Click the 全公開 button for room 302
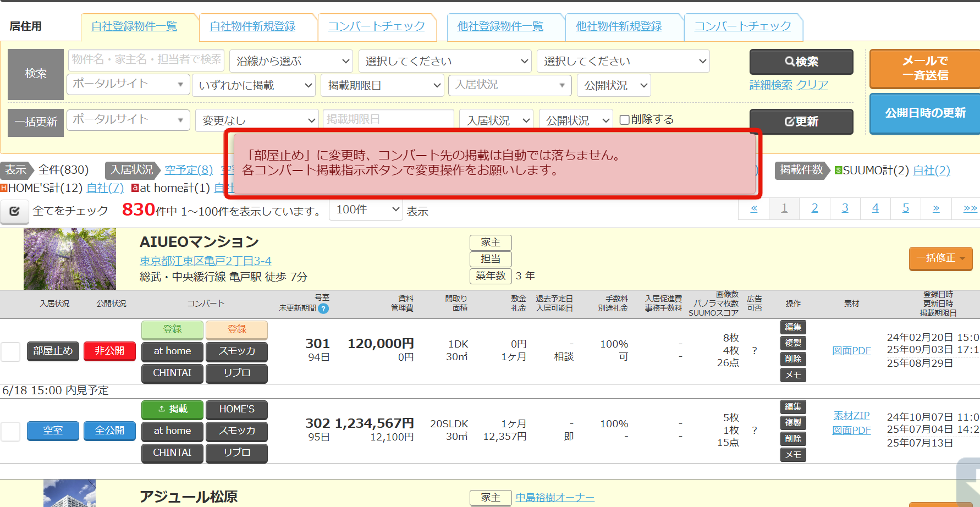 pyautogui.click(x=109, y=431)
